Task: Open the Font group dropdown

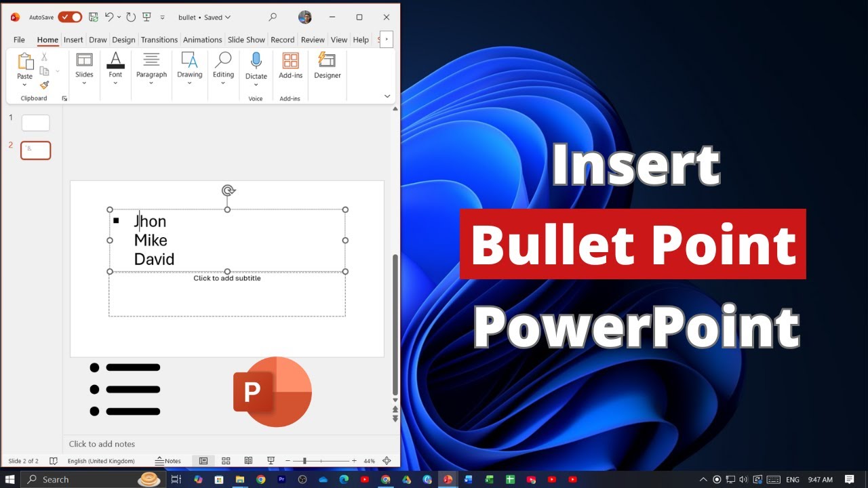Action: click(115, 68)
